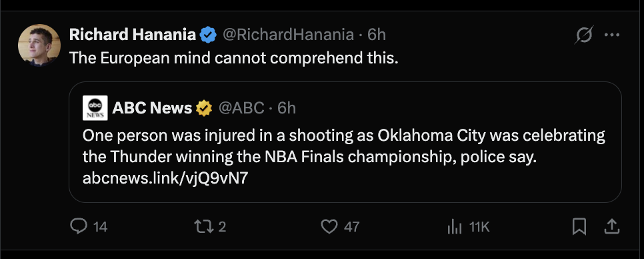Open the three-dot more options menu
This screenshot has width=644, height=259.
612,35
